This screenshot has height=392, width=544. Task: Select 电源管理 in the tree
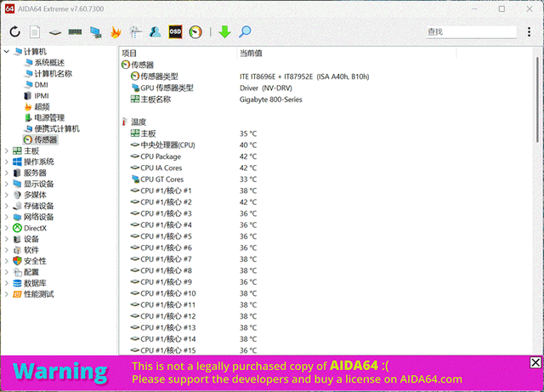tap(49, 117)
